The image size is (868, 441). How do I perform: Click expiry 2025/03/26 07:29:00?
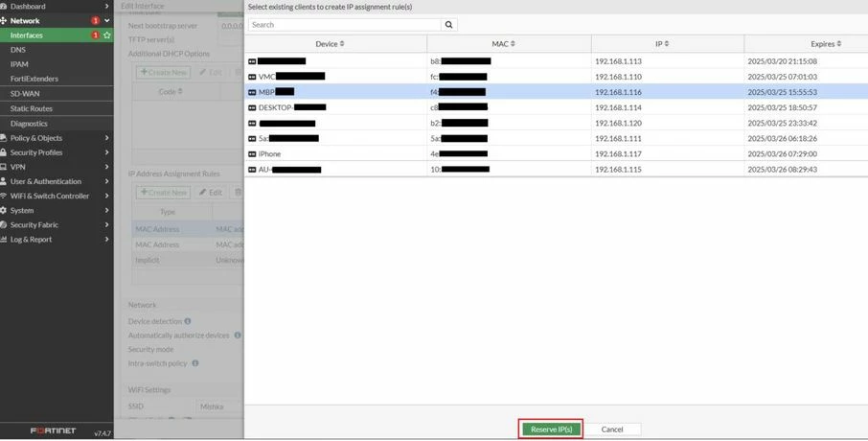click(x=782, y=154)
